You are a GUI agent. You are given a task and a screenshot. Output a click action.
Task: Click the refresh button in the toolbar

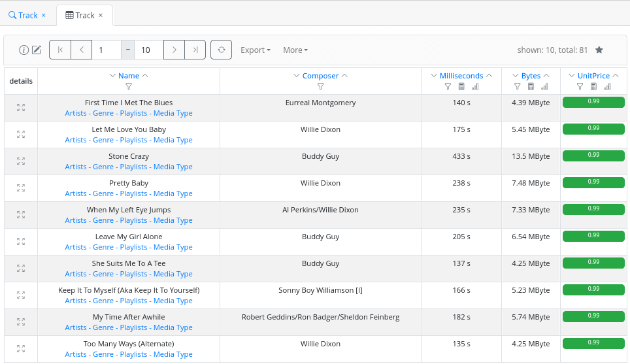click(221, 50)
